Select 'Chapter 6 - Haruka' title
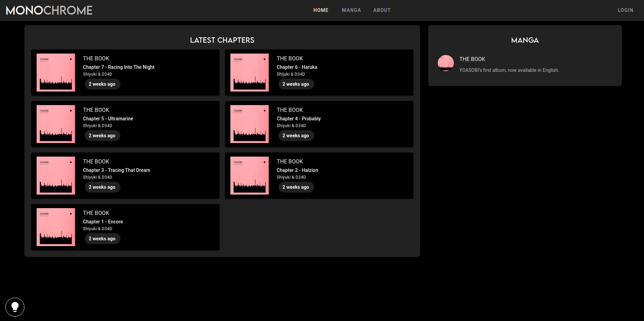This screenshot has height=321, width=644. click(297, 67)
